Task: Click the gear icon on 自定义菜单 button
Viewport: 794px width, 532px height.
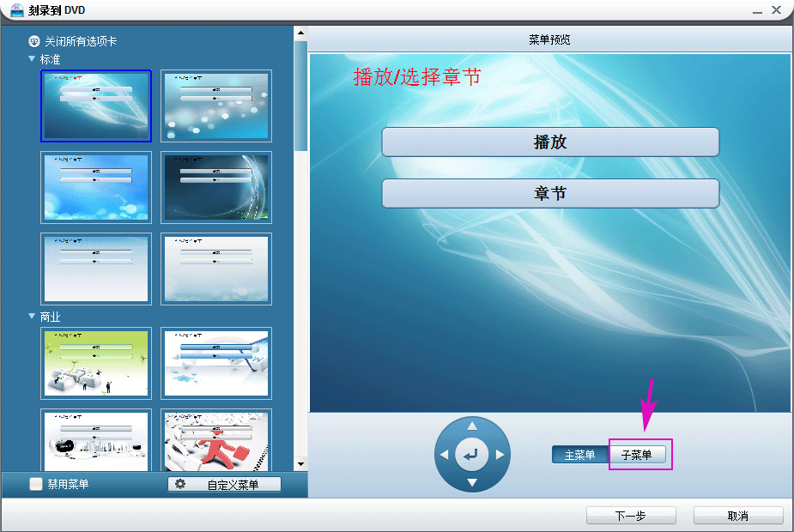Action: [x=180, y=485]
